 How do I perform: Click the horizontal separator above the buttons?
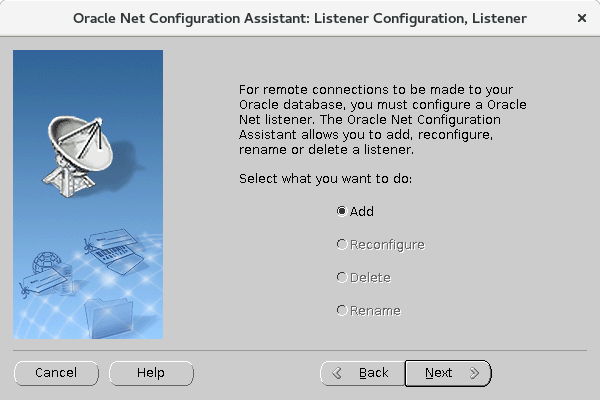[x=300, y=350]
